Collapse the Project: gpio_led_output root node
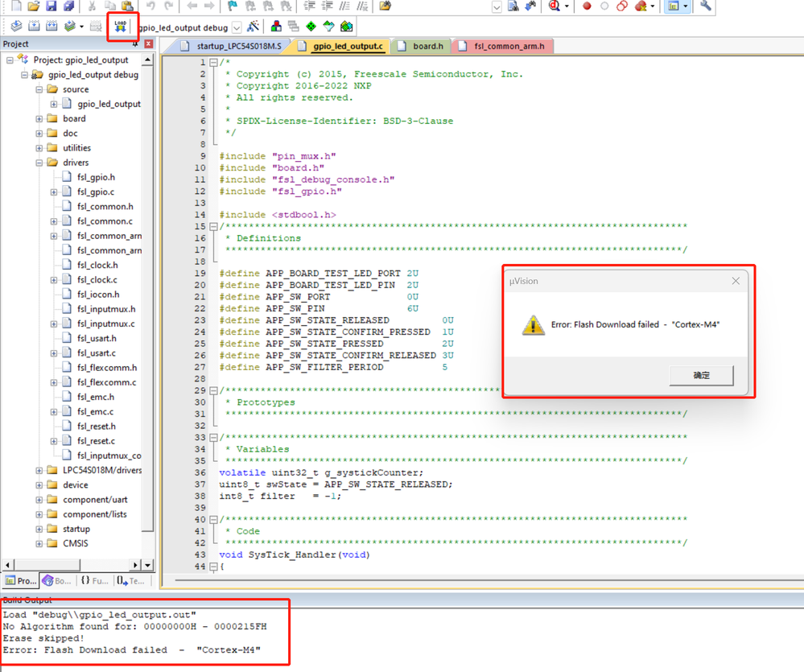This screenshot has width=804, height=672. click(10, 60)
